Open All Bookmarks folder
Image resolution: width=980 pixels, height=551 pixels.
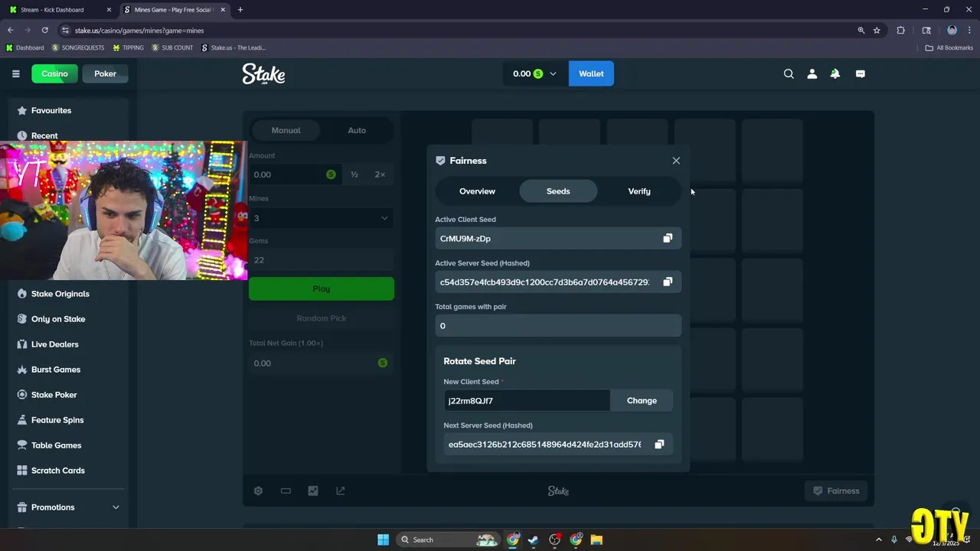(x=949, y=48)
